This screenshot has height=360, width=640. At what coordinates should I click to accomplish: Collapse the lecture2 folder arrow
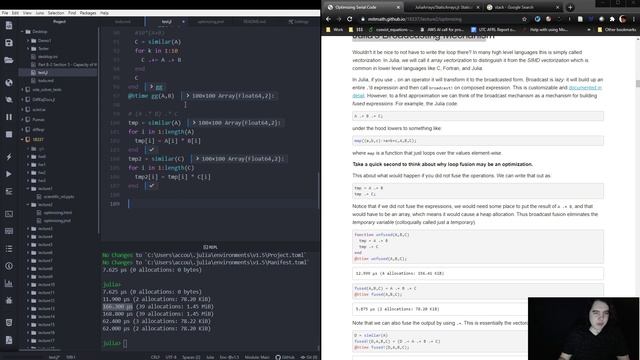28,204
